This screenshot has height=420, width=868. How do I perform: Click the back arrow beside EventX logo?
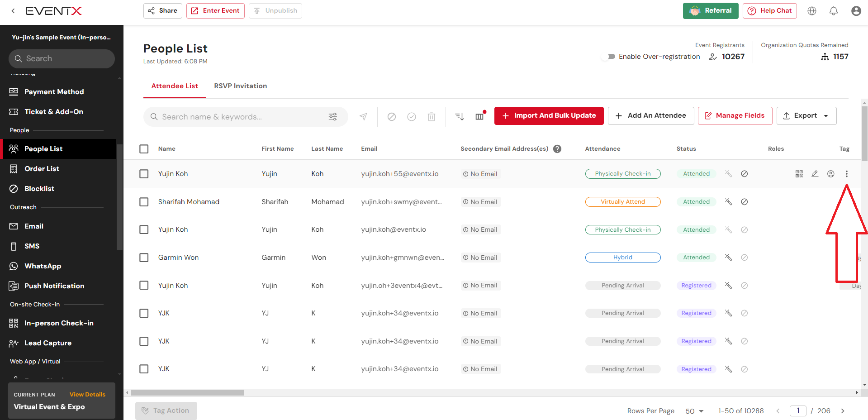click(x=13, y=11)
